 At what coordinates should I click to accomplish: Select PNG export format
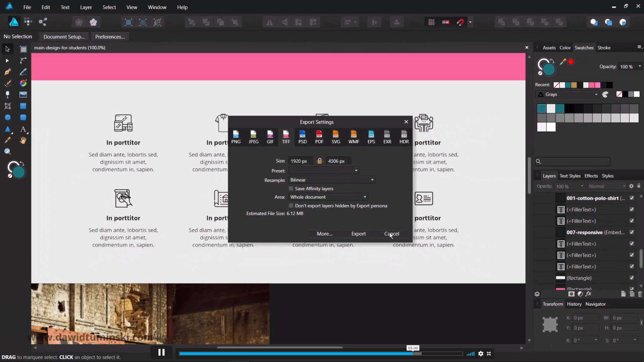tap(236, 137)
